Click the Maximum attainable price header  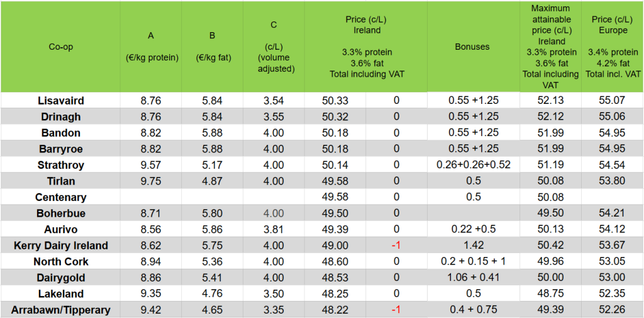click(550, 47)
